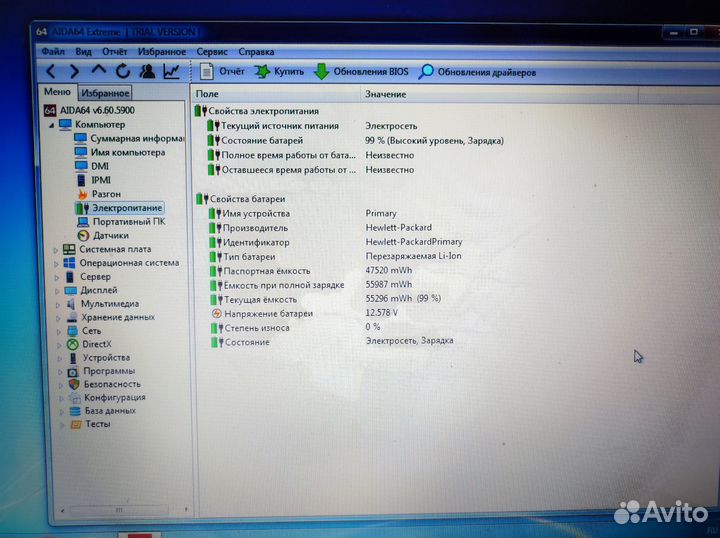Image resolution: width=720 pixels, height=538 pixels.
Task: Select the AIDA64 v6.60.5900 root node
Action: (90, 110)
